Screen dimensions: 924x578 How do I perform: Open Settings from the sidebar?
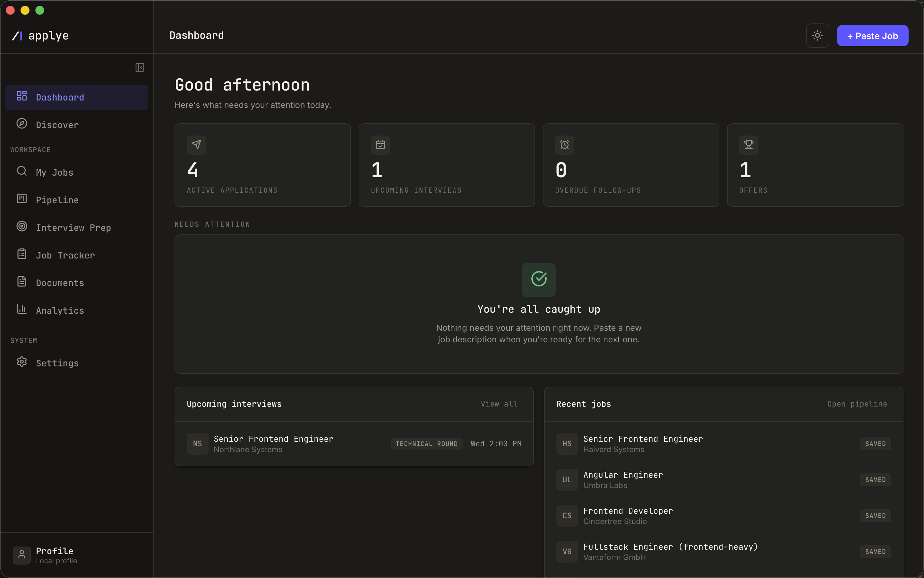pyautogui.click(x=76, y=363)
